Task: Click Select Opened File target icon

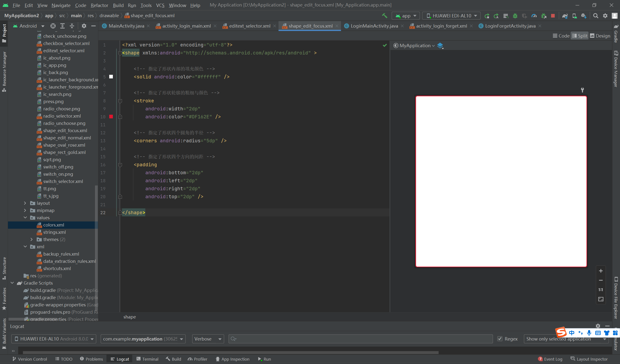Action: pos(53,26)
